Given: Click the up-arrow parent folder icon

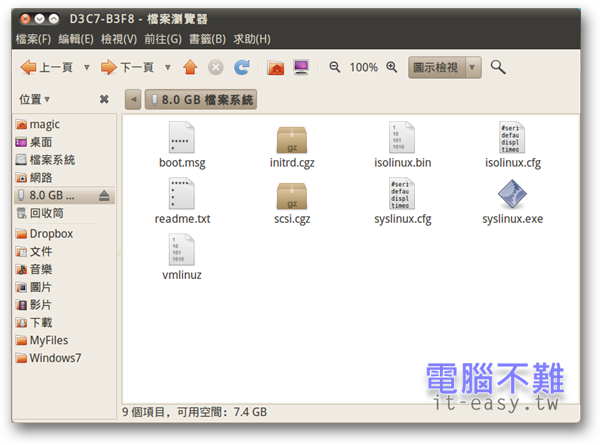Looking at the screenshot, I should click(190, 67).
